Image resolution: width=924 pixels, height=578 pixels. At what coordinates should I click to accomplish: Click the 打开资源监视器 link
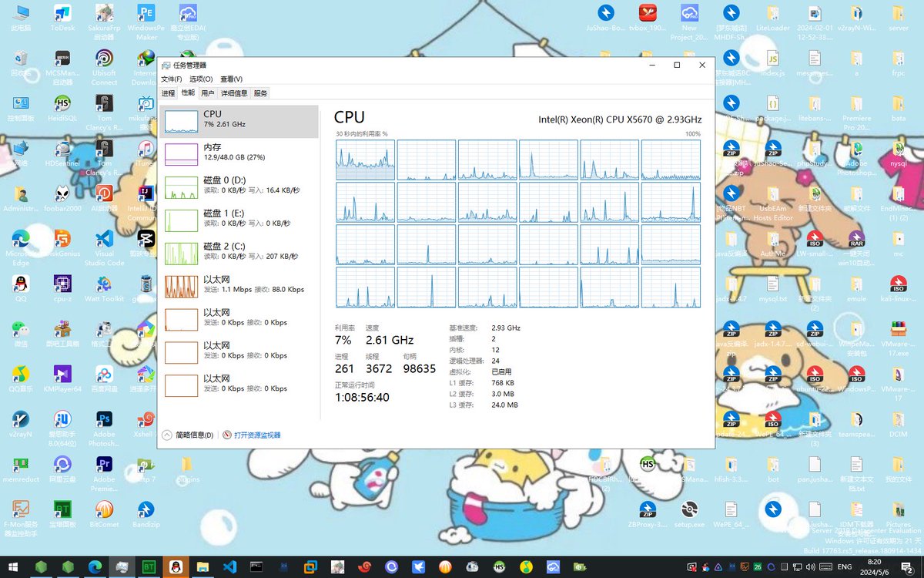[252, 435]
